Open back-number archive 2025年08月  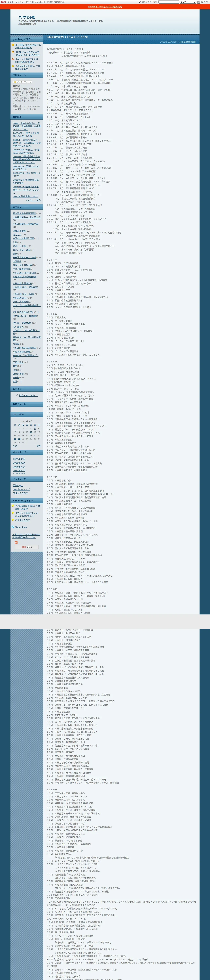pos(19,463)
